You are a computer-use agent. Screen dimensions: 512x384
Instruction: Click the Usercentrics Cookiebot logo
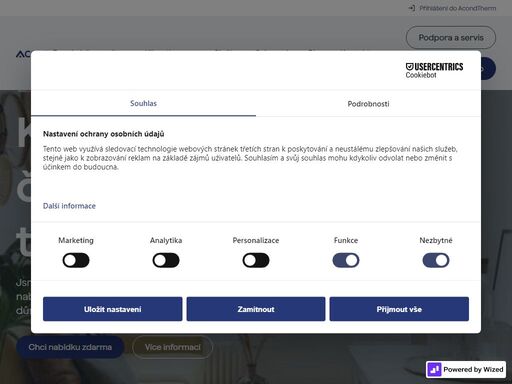coord(434,70)
